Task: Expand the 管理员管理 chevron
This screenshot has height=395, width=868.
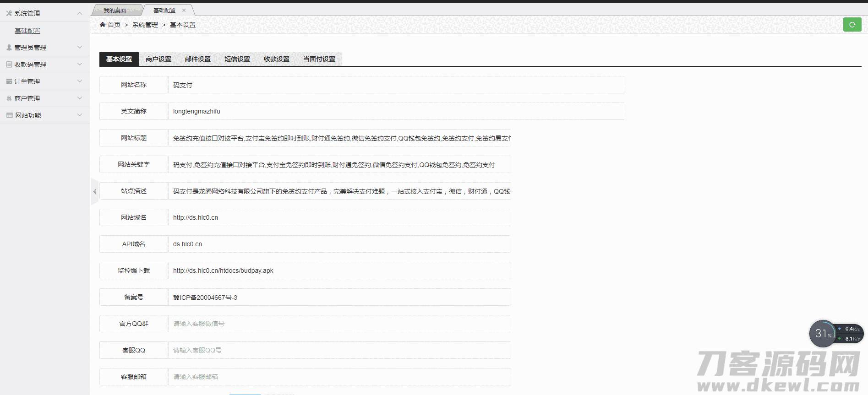Action: [80, 47]
